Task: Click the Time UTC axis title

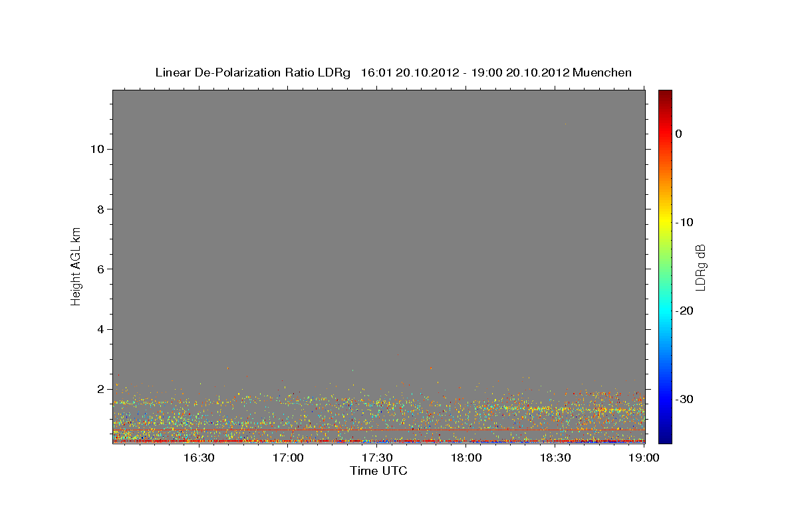Action: click(x=378, y=471)
